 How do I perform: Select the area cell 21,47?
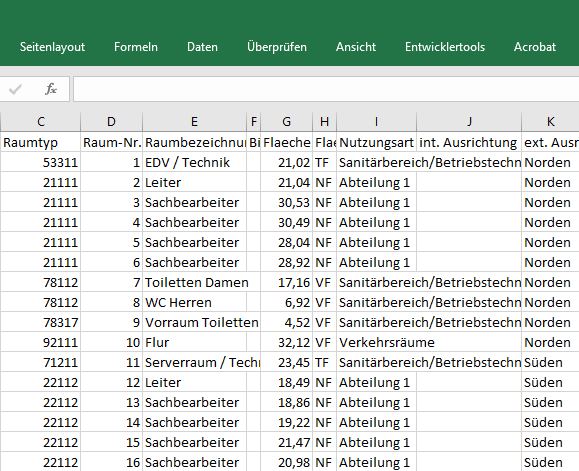287,442
